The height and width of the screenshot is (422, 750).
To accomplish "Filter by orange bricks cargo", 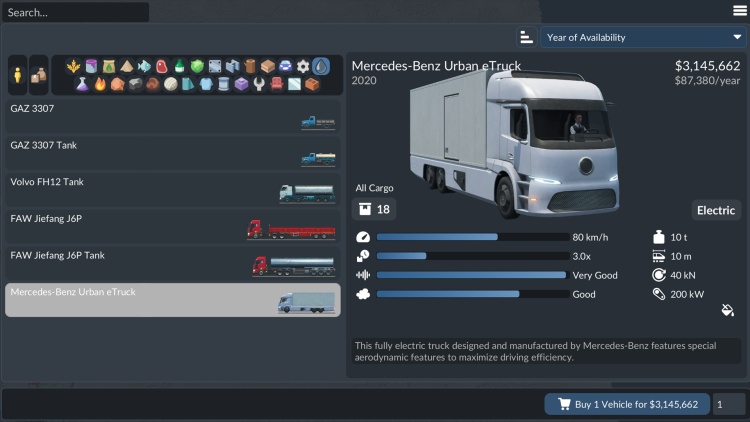I will (312, 84).
